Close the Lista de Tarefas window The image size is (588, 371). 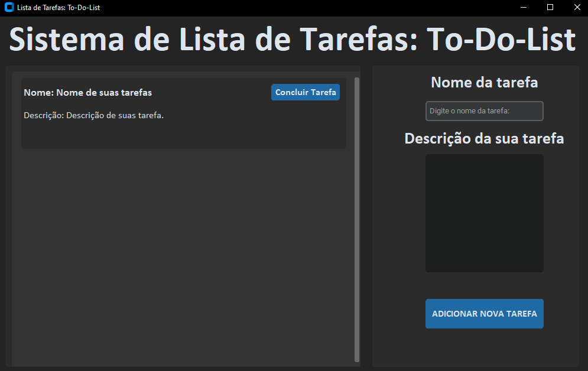coord(577,7)
